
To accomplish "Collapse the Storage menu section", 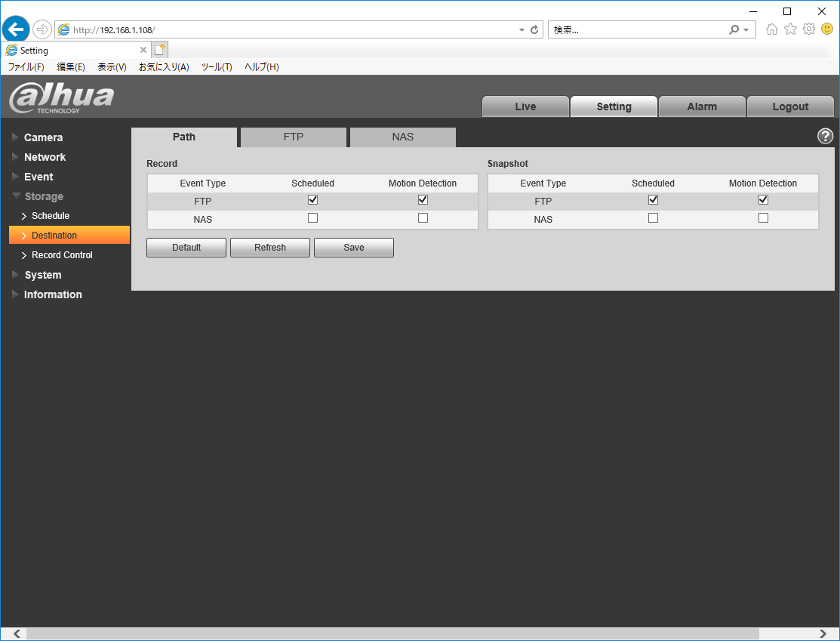I will click(43, 196).
